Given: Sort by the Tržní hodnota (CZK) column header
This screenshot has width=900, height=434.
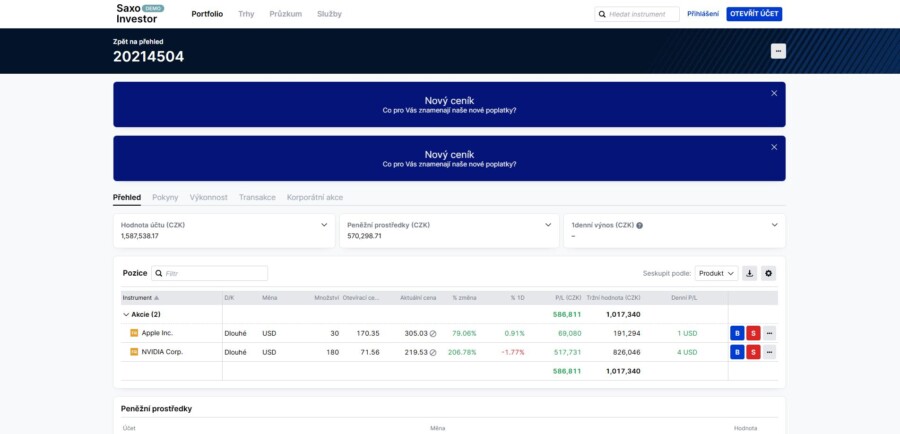Looking at the screenshot, I should pos(613,298).
